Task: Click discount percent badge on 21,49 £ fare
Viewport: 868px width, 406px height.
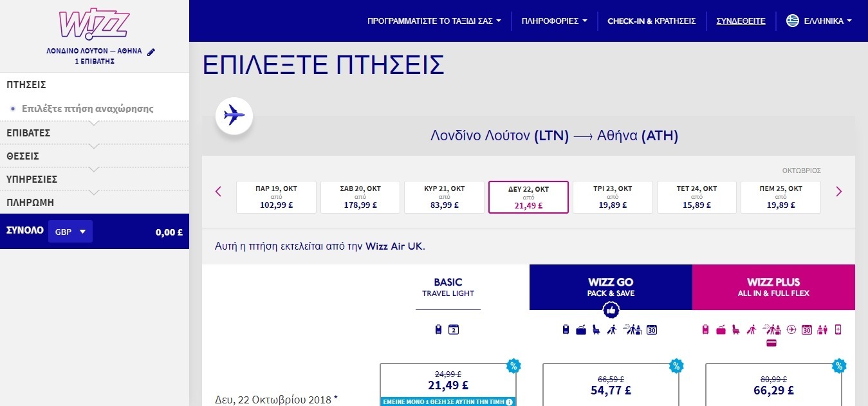Action: tap(513, 366)
